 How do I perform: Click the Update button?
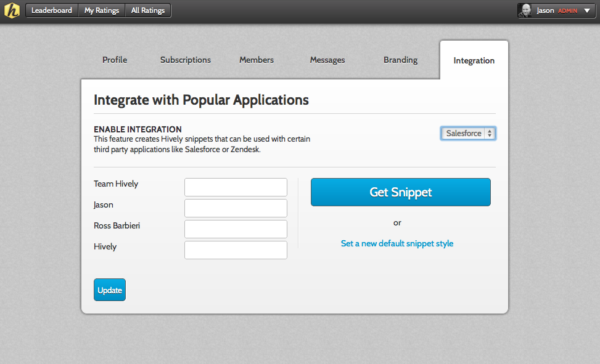point(110,290)
